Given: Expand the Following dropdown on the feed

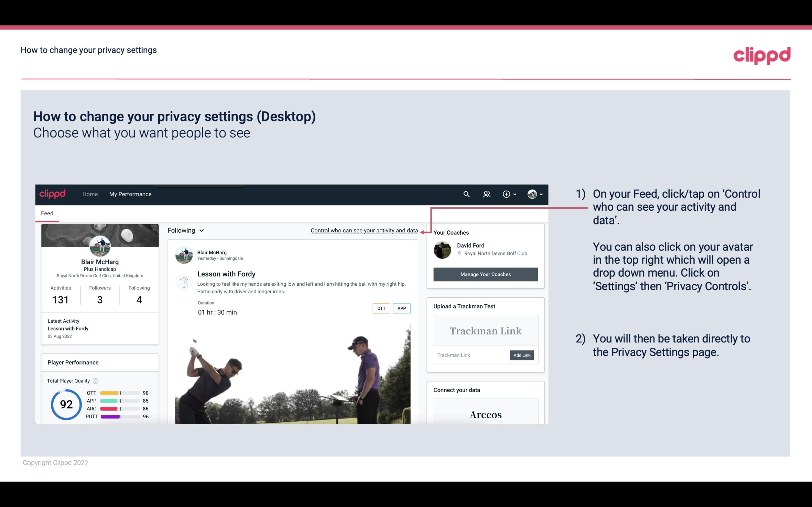Looking at the screenshot, I should tap(185, 230).
